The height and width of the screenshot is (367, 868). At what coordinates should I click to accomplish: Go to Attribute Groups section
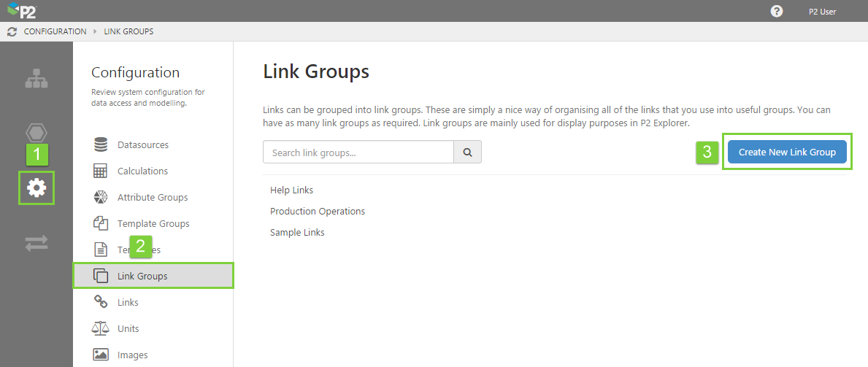pyautogui.click(x=152, y=198)
